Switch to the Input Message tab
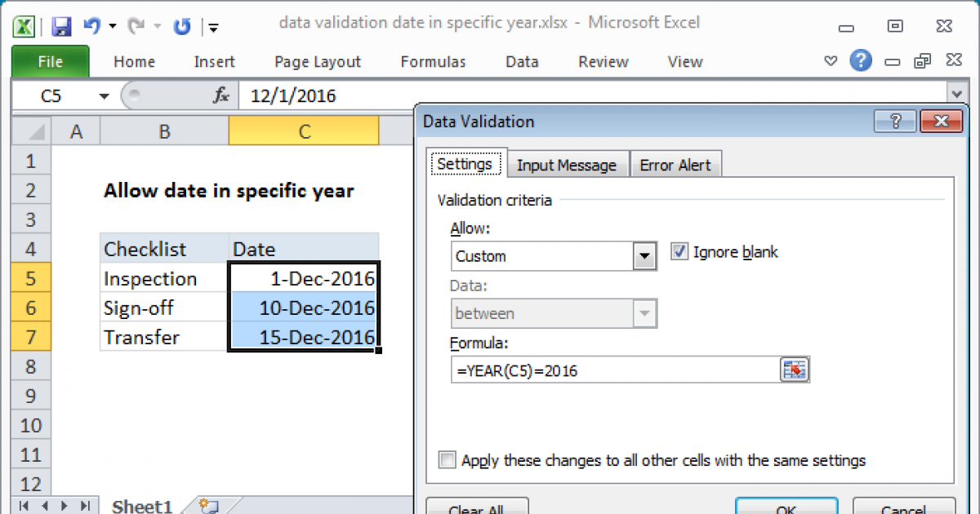 click(568, 164)
